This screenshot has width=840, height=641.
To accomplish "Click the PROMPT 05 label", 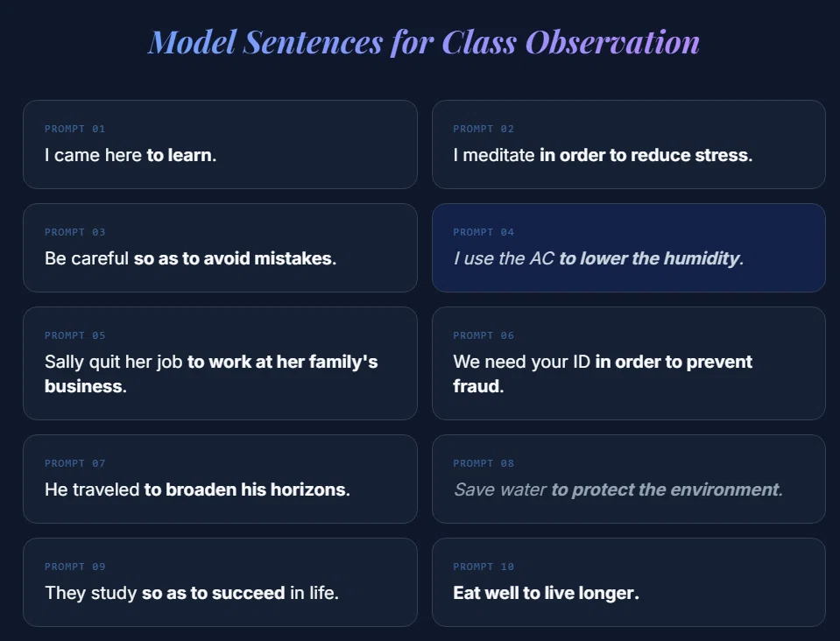I will [75, 335].
